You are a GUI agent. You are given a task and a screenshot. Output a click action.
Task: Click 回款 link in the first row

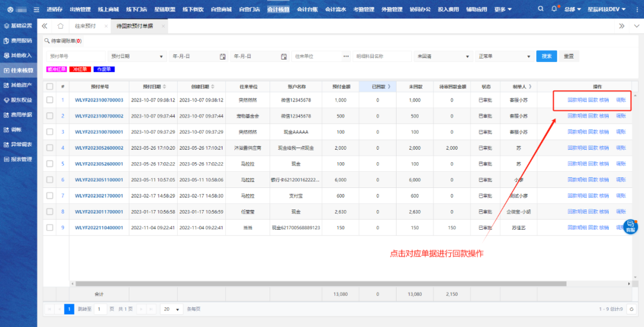(x=593, y=100)
